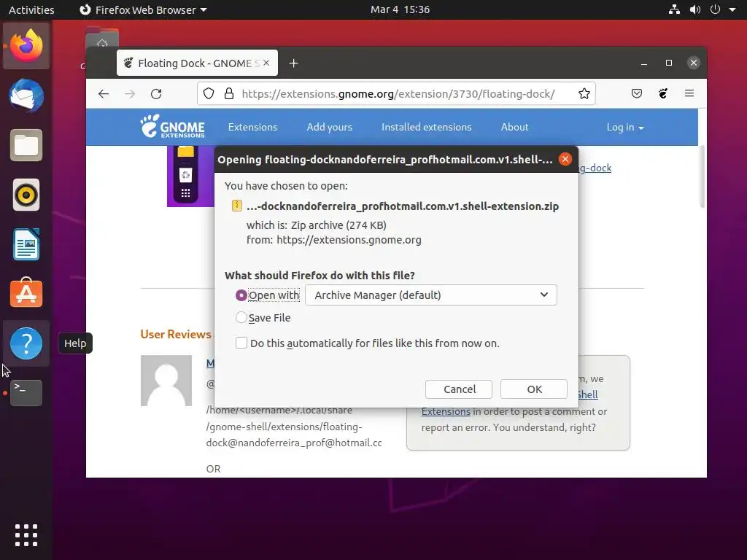This screenshot has width=747, height=560.
Task: Open the Log in dropdown
Action: 625,127
